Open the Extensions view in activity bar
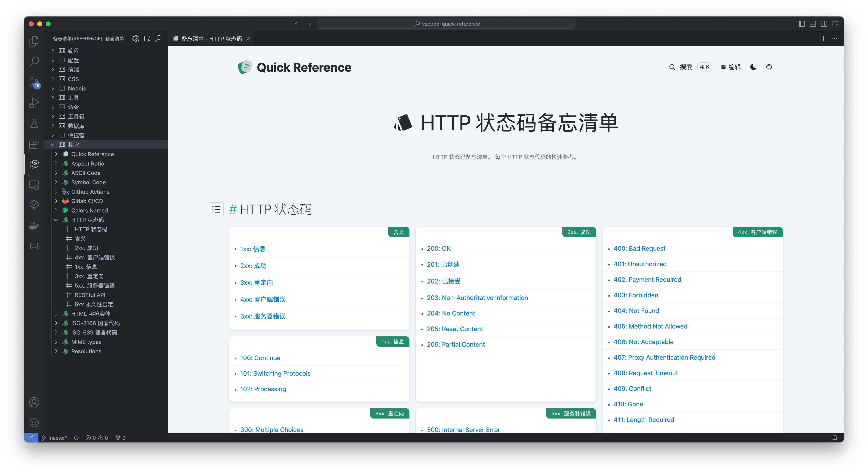 (34, 144)
